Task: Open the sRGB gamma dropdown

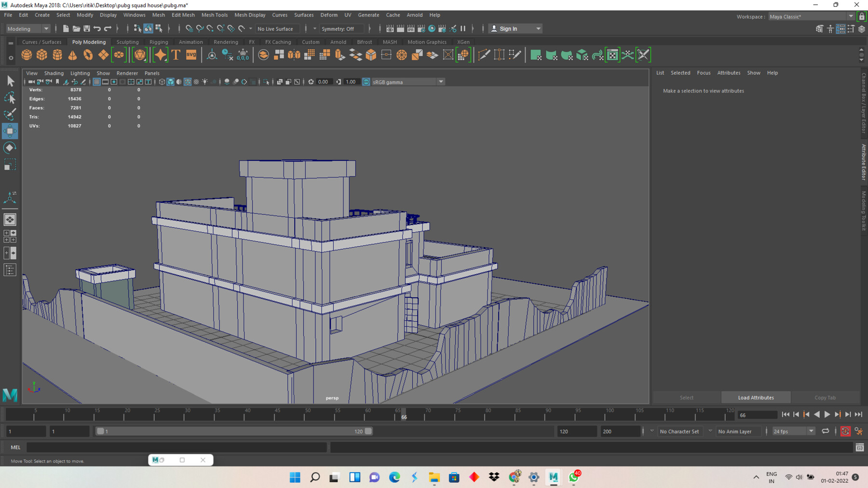Action: [440, 82]
